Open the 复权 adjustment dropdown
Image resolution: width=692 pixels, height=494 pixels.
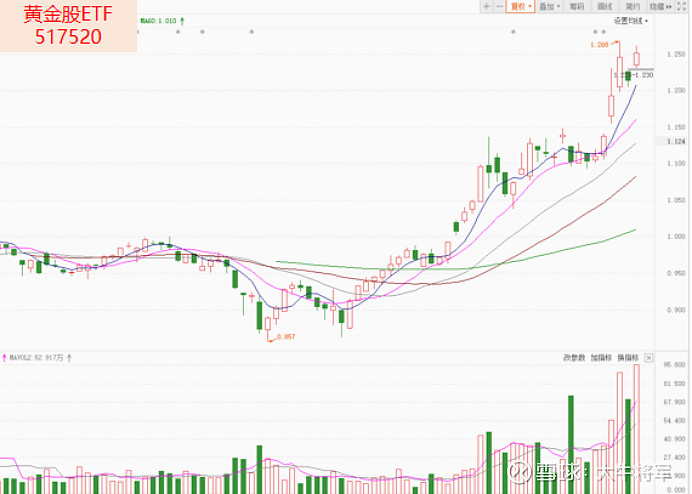point(520,6)
